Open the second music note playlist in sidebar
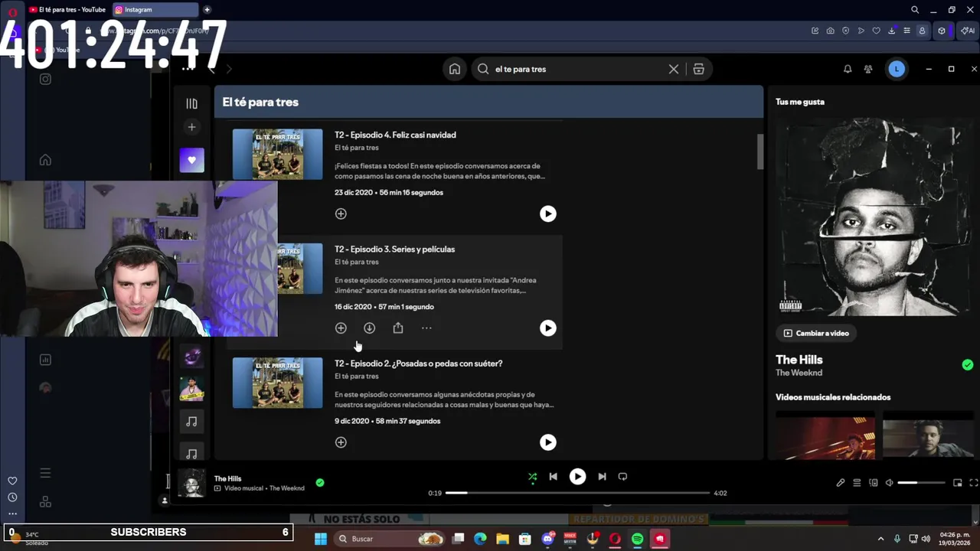This screenshot has width=980, height=551. pyautogui.click(x=191, y=454)
